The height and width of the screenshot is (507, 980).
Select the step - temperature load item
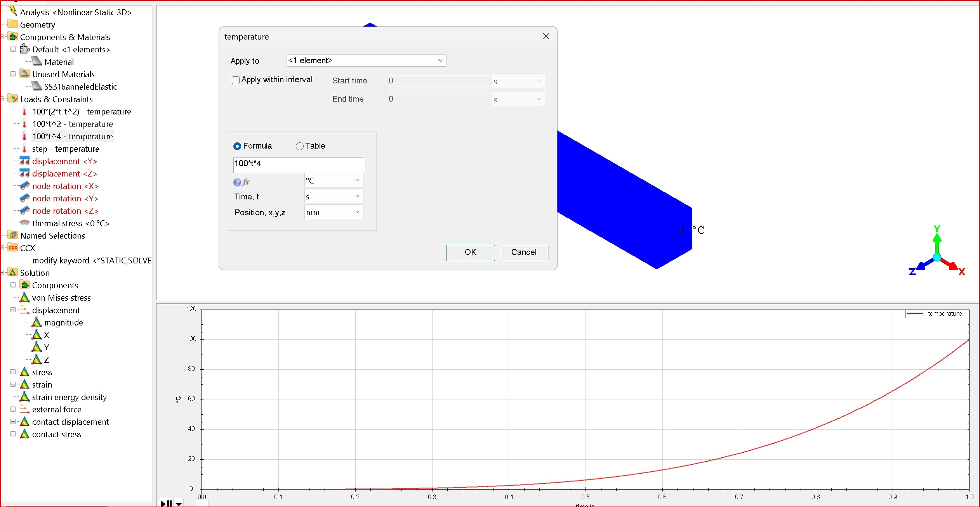point(65,149)
